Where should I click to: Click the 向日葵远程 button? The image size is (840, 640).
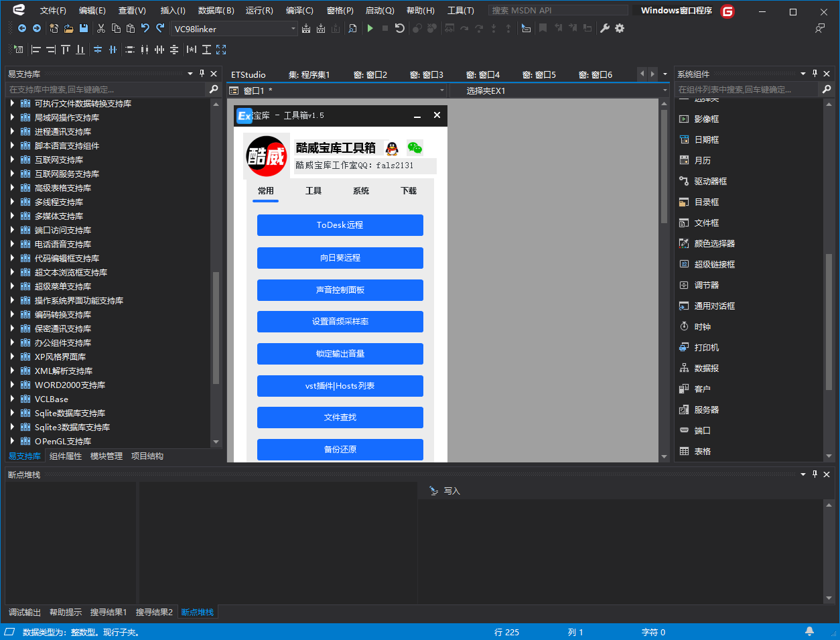pyautogui.click(x=340, y=258)
